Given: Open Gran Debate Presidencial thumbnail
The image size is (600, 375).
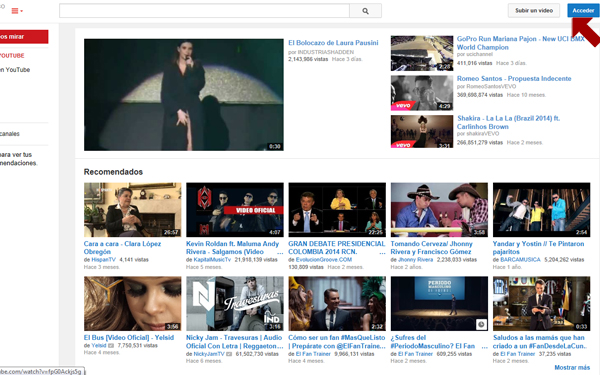Looking at the screenshot, I should coord(337,210).
